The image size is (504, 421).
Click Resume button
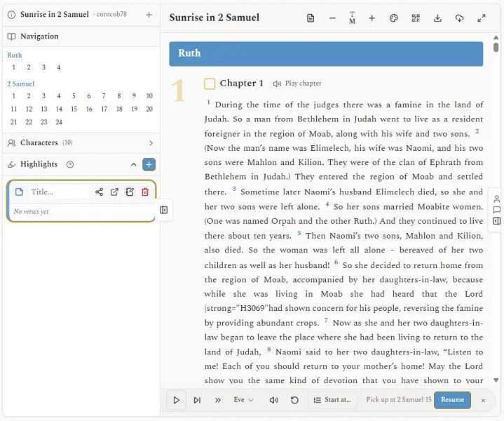pyautogui.click(x=452, y=400)
